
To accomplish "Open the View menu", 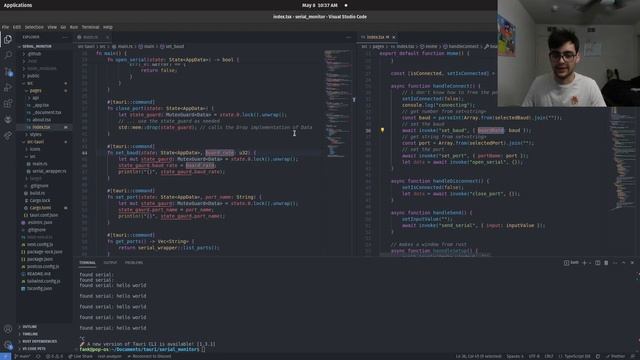I will (52, 27).
